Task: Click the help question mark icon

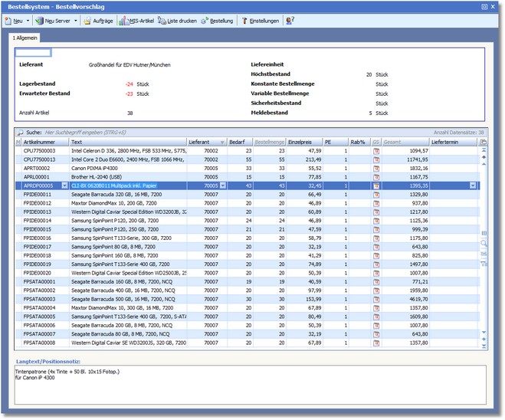Action: 290,21
